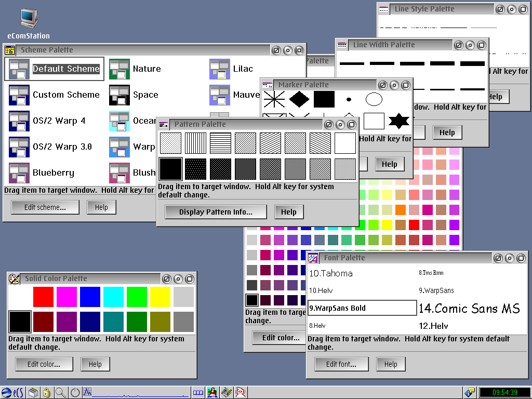
Task: Choose the yellow swatch in Solid Color Palette
Action: point(160,297)
